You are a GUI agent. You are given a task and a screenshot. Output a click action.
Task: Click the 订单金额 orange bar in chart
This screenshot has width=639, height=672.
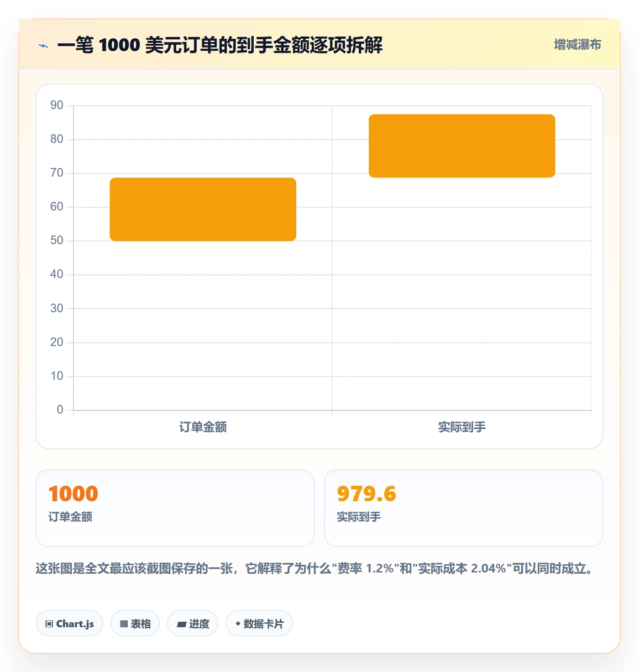pos(203,210)
